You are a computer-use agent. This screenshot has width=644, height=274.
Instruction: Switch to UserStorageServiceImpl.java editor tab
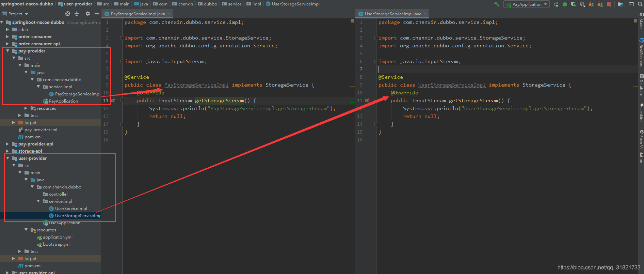[x=393, y=14]
